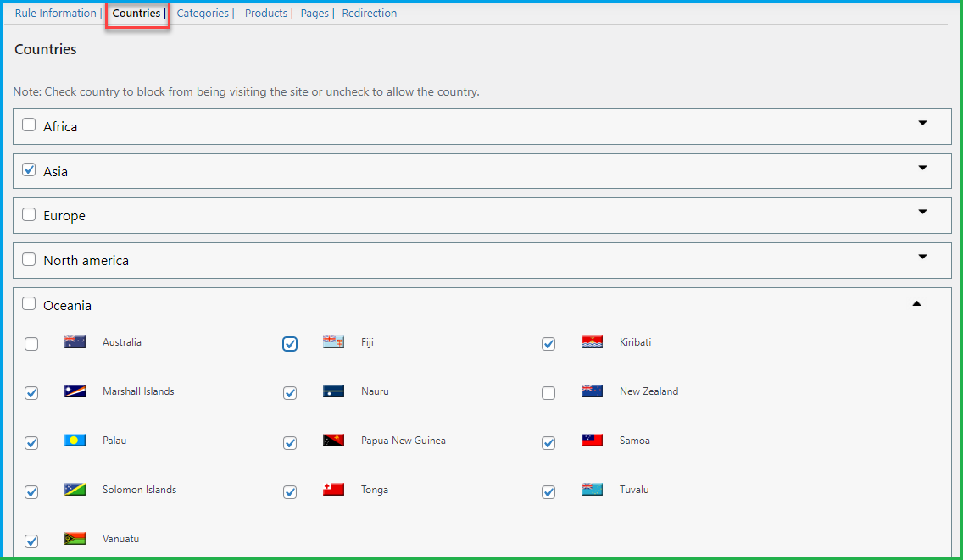The image size is (963, 560).
Task: Click the Fiji flag icon
Action: pos(333,342)
